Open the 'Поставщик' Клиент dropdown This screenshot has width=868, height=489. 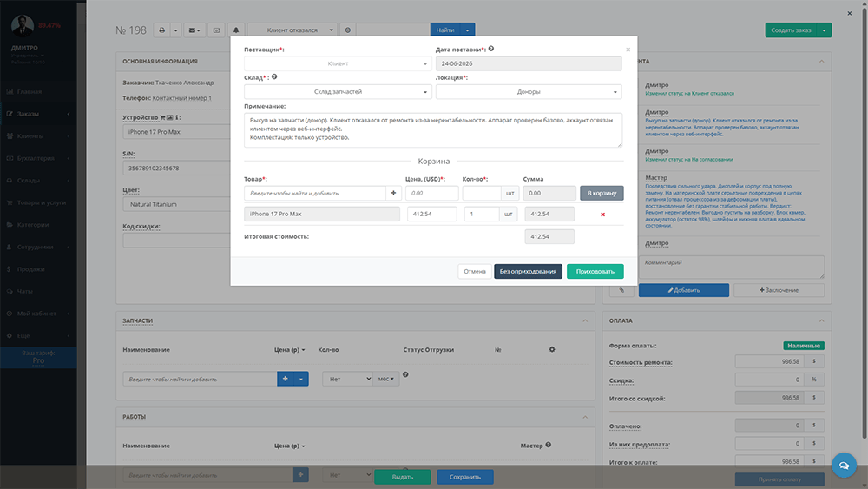338,63
